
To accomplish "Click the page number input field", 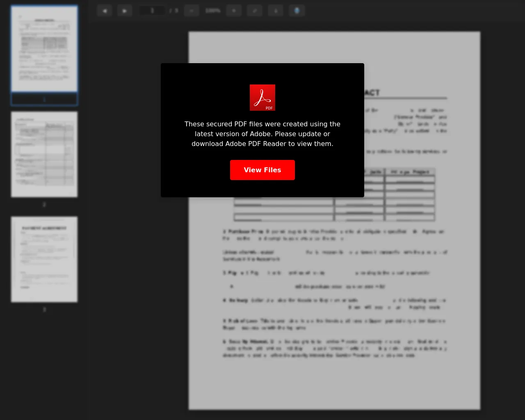I will pyautogui.click(x=152, y=11).
